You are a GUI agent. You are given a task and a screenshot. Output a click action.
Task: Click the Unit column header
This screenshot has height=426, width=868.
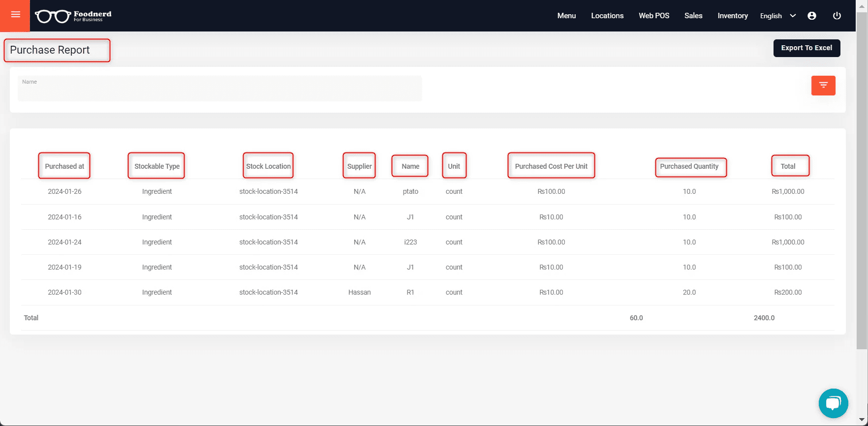coord(454,166)
